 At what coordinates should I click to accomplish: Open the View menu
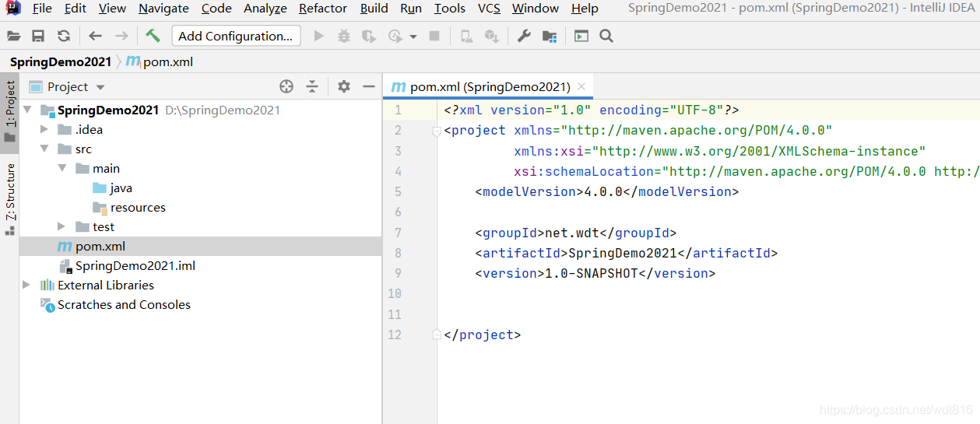[112, 9]
